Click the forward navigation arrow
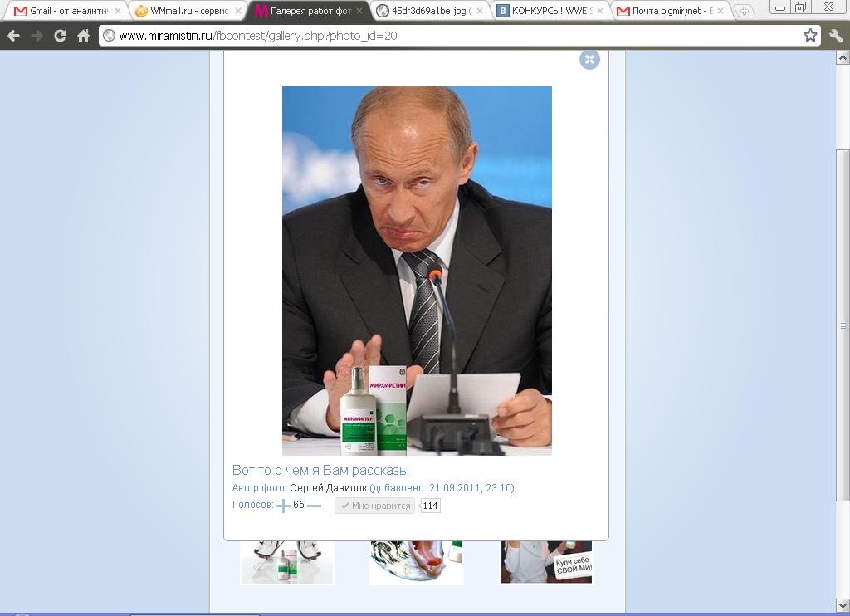This screenshot has width=850, height=616. click(37, 36)
